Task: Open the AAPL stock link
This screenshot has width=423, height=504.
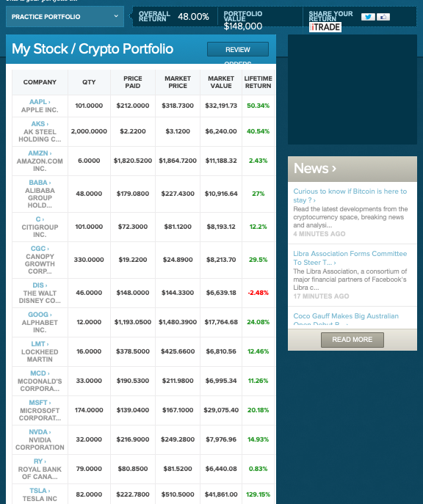Action: tap(40, 102)
